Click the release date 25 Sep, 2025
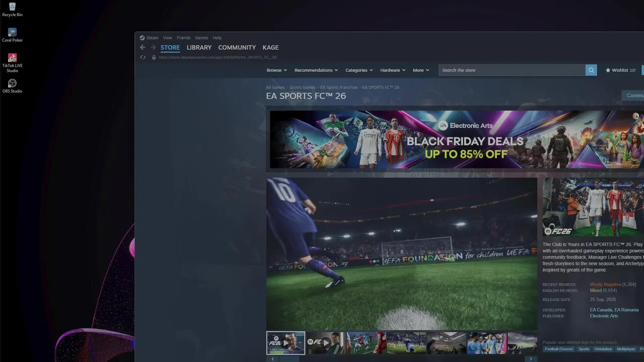This screenshot has width=644, height=362. (603, 300)
